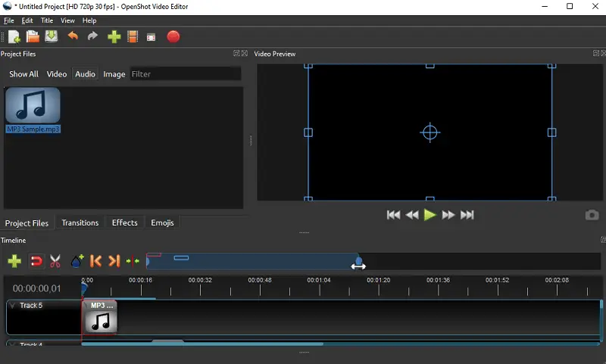Viewport: 606px width, 364px height.
Task: Save the project using the download-arrow icon
Action: coord(51,36)
